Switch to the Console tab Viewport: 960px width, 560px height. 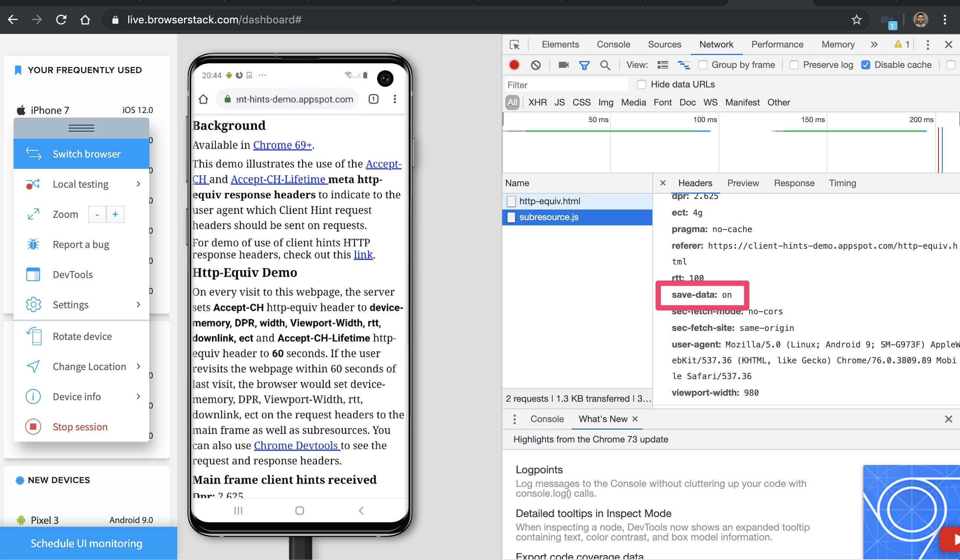click(613, 44)
